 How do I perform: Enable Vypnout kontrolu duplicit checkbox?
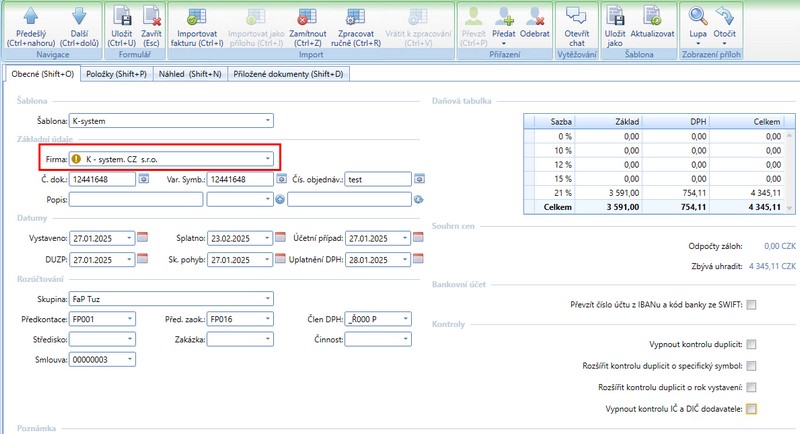click(751, 343)
